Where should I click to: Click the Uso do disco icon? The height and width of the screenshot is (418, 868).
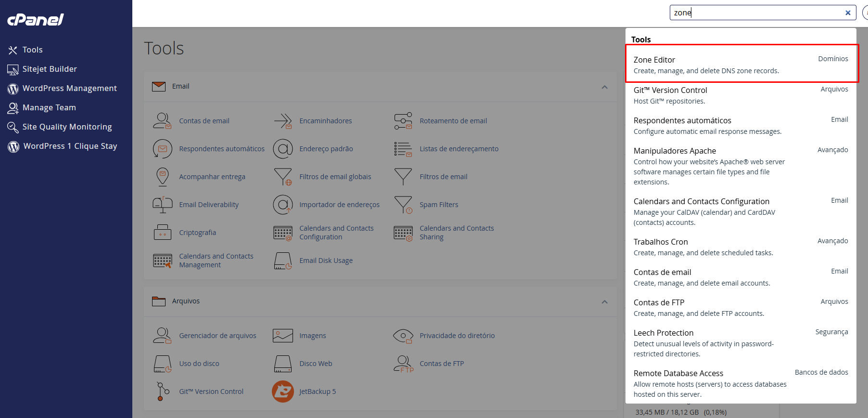tap(162, 364)
